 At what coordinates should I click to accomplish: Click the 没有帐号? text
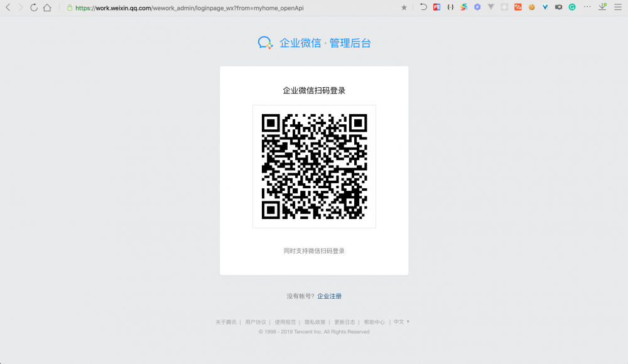(x=300, y=296)
